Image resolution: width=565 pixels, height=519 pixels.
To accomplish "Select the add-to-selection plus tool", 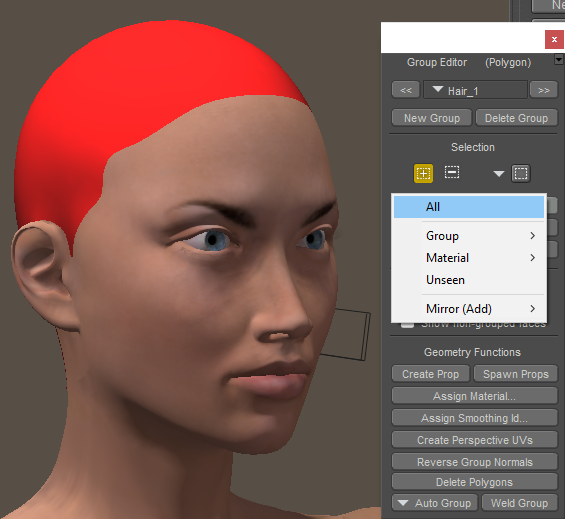I will (423, 174).
